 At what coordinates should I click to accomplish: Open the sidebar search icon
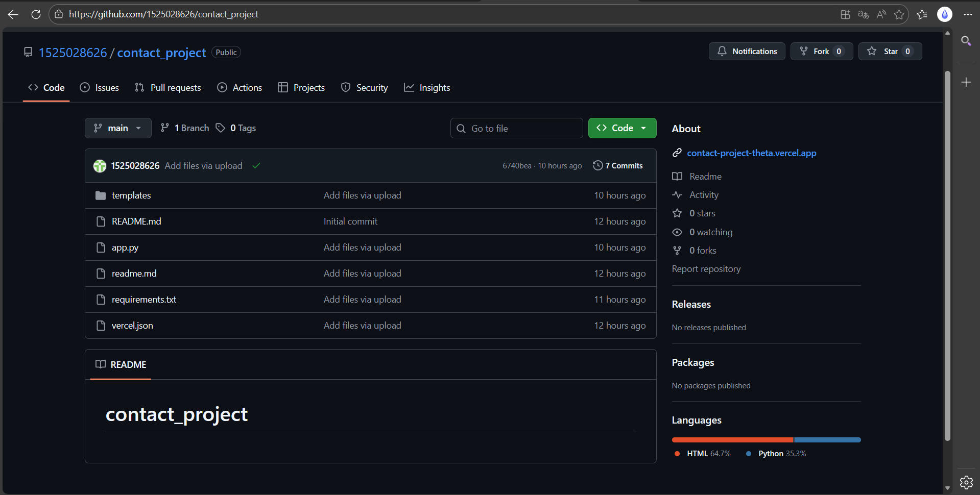coord(966,41)
